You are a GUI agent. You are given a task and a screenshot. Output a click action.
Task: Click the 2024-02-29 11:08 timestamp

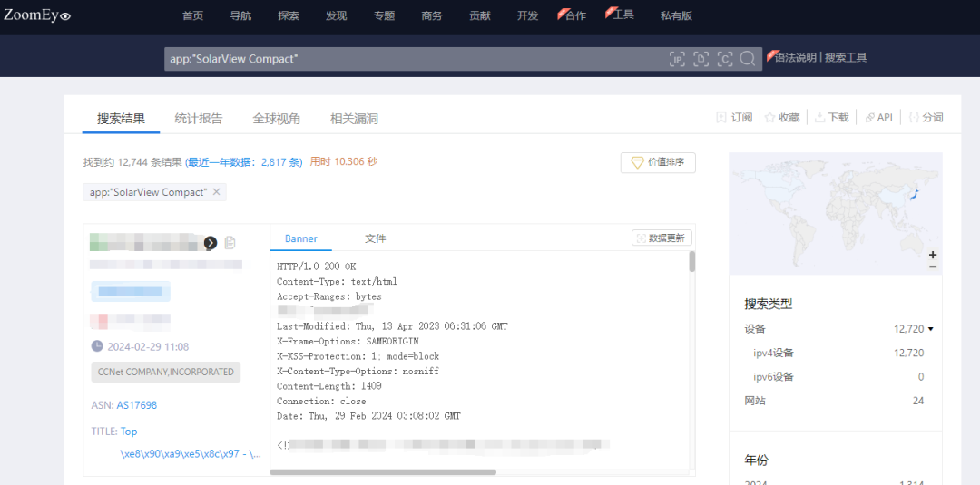(x=148, y=347)
